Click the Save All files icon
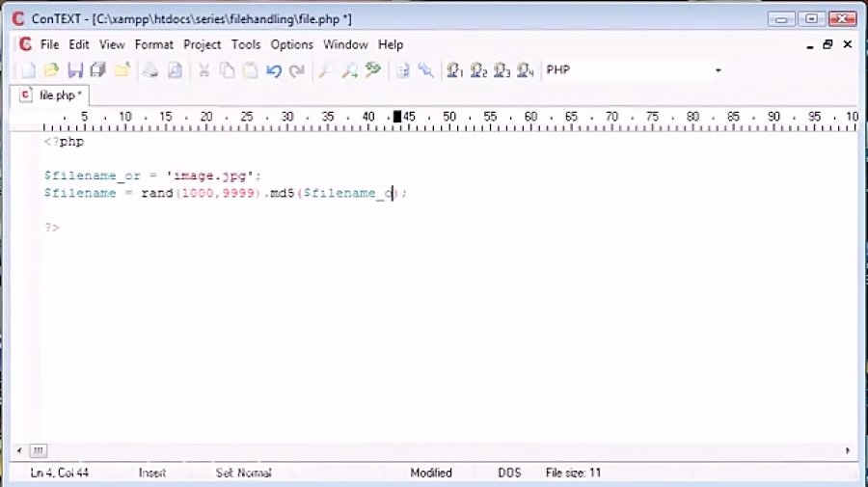The height and width of the screenshot is (487, 868). (98, 70)
